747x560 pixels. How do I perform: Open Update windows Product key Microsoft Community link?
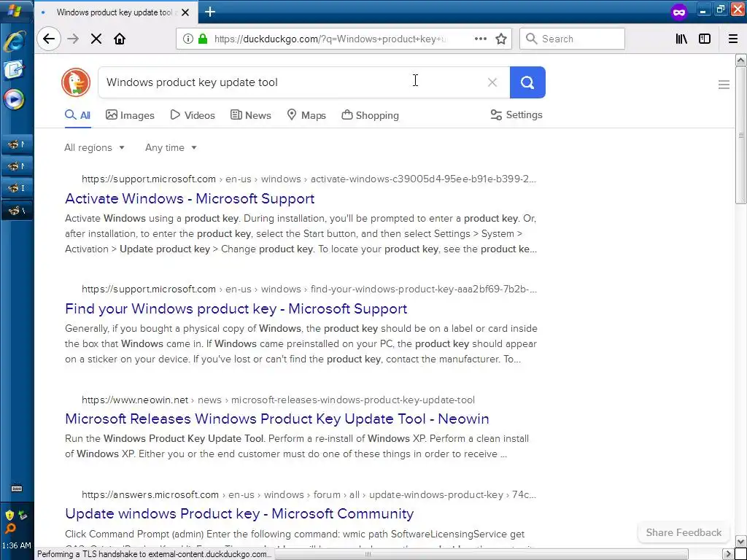pyautogui.click(x=239, y=513)
